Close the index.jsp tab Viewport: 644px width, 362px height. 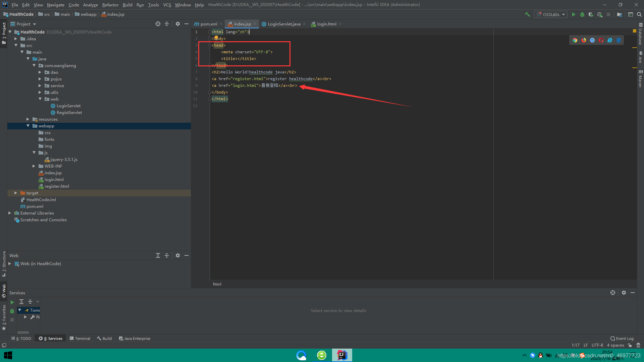255,24
